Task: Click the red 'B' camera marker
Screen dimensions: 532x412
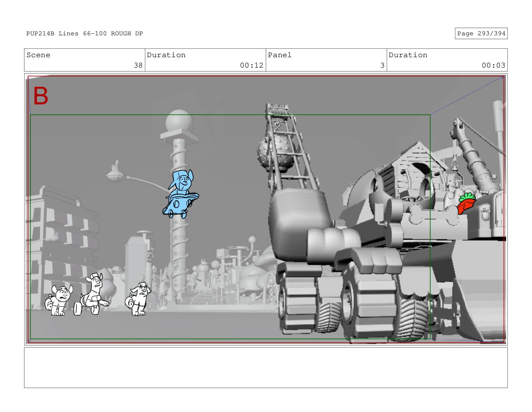Action: point(41,96)
